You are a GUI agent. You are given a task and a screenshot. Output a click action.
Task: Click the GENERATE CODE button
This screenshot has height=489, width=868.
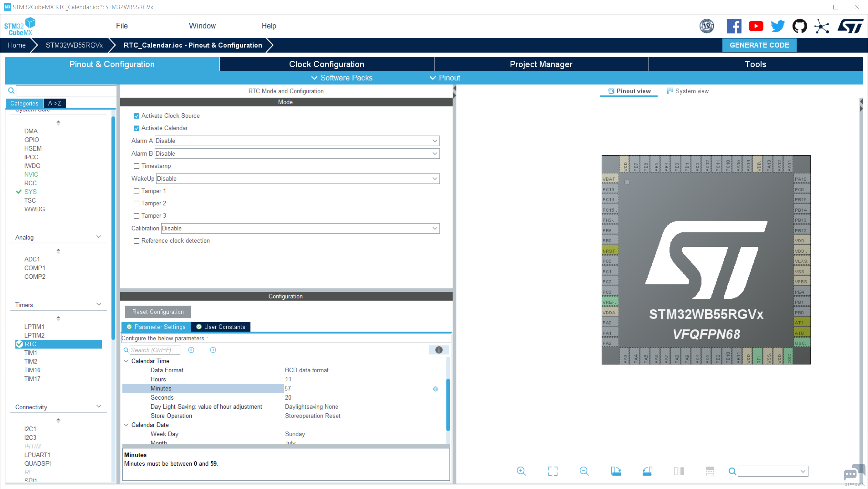click(x=759, y=45)
